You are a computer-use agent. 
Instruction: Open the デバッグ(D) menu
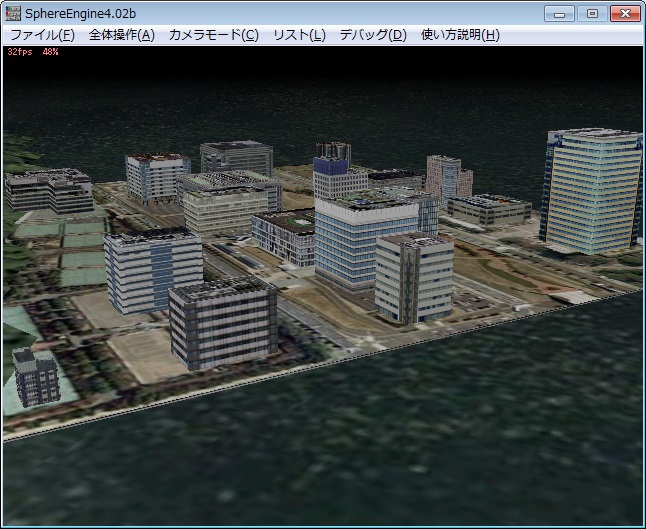coord(372,34)
